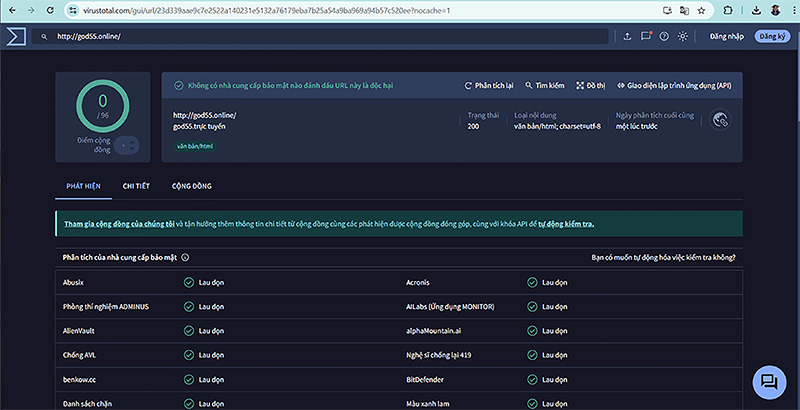Click the Acronis clean check icon
800x410 pixels.
(x=532, y=282)
